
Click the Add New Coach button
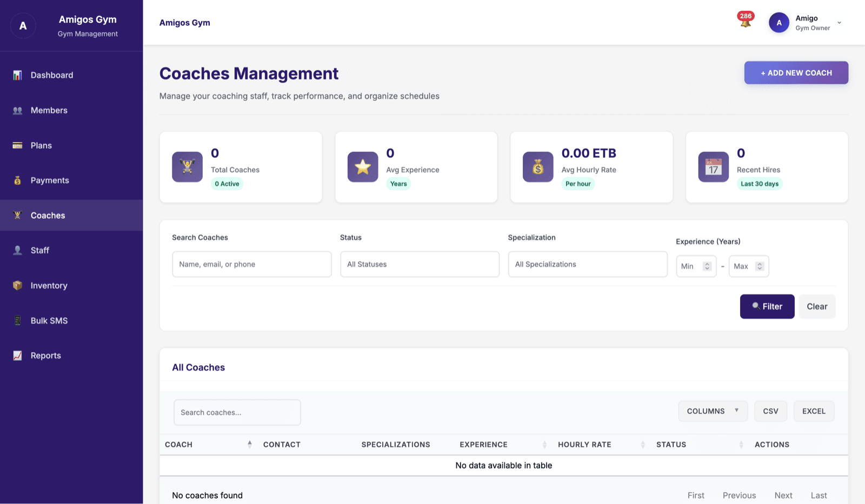[796, 73]
